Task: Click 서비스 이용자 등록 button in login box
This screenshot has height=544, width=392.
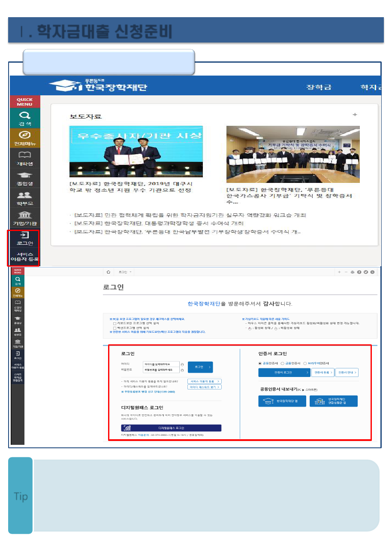Action: 205,381
